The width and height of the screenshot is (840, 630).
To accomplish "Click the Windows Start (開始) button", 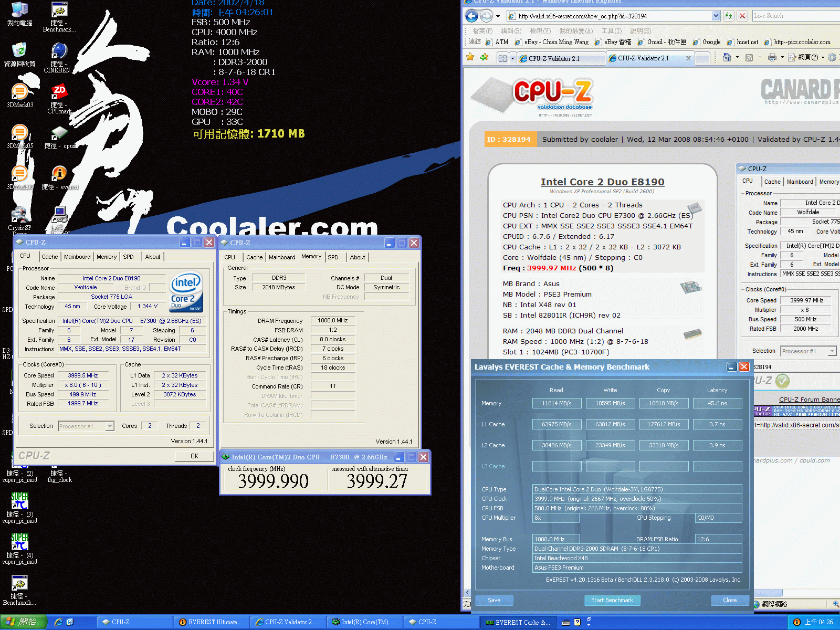I will (x=23, y=622).
